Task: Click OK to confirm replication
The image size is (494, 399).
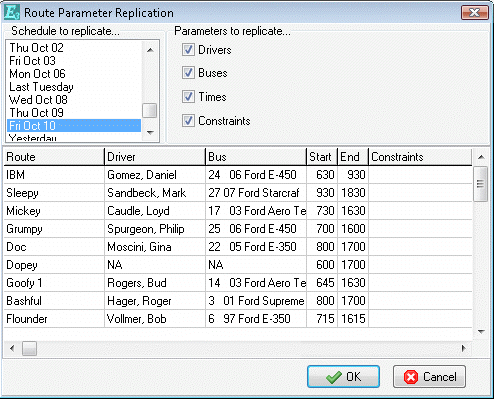Action: point(343,377)
